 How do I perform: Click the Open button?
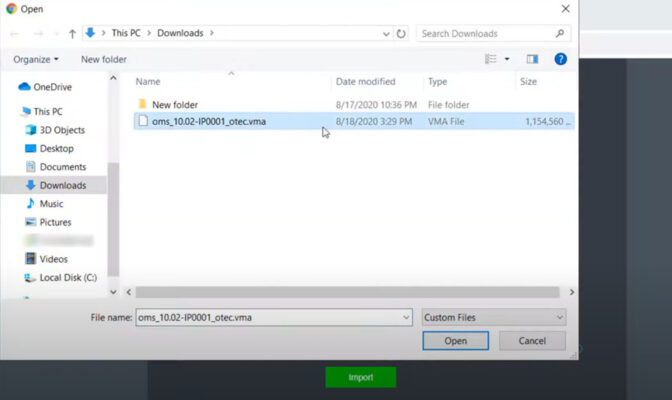tap(456, 341)
